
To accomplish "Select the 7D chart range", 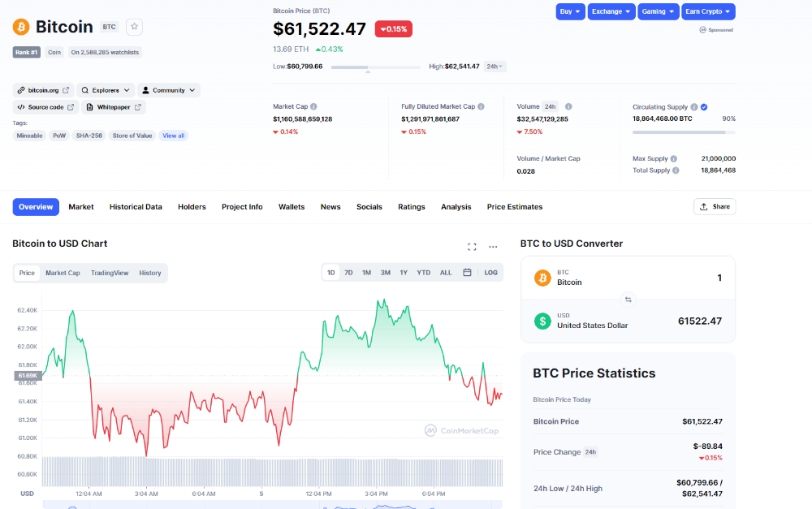I will click(348, 273).
